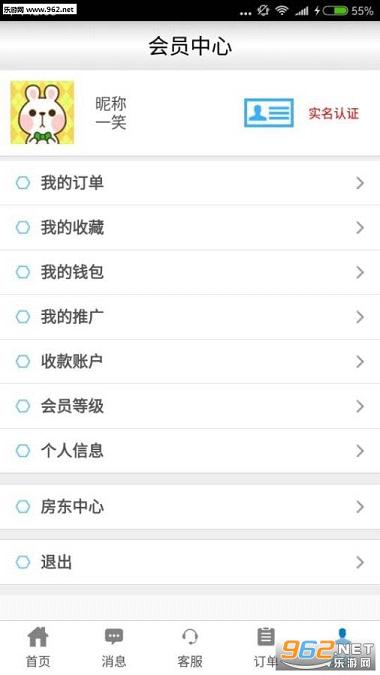Tap hexagon icon beside 退出
380x675 pixels.
[x=23, y=562]
